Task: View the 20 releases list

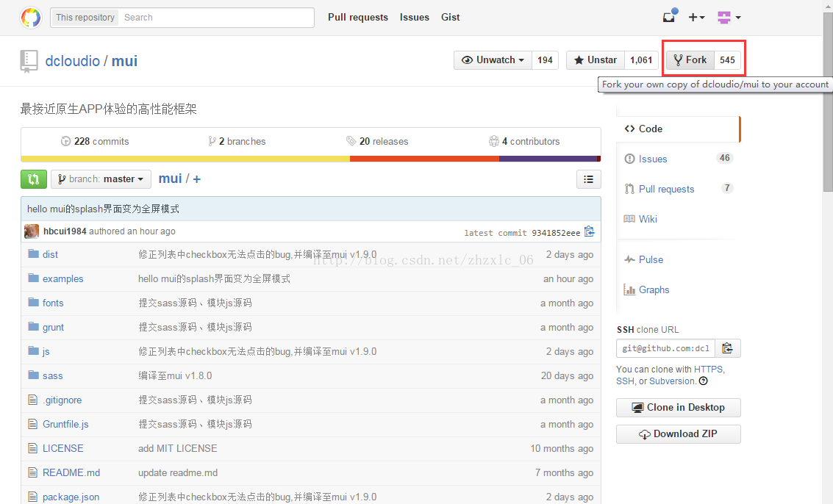Action: click(377, 141)
